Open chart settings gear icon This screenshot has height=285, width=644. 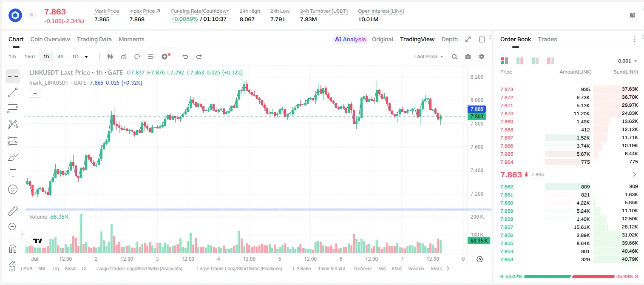coord(482,57)
